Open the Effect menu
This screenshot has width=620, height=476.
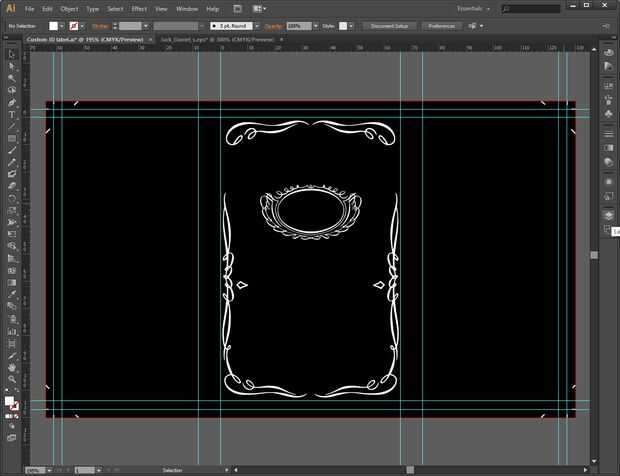click(139, 8)
